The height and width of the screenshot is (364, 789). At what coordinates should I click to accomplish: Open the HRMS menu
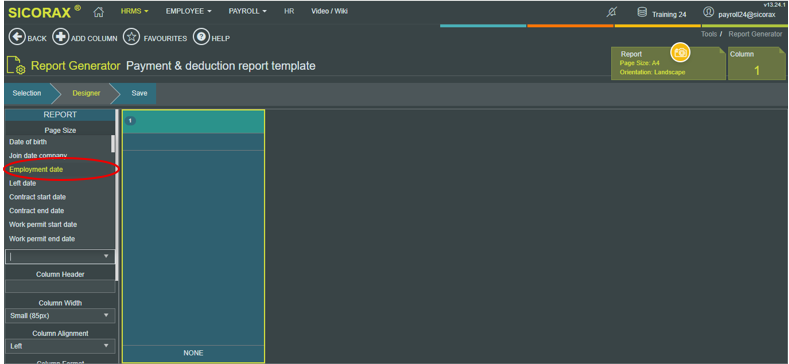(134, 11)
